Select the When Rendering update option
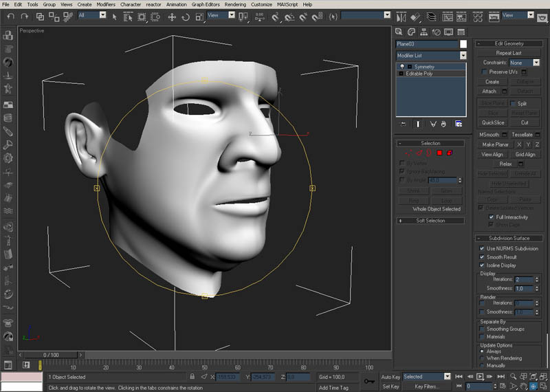The width and height of the screenshot is (550, 392). 481,358
